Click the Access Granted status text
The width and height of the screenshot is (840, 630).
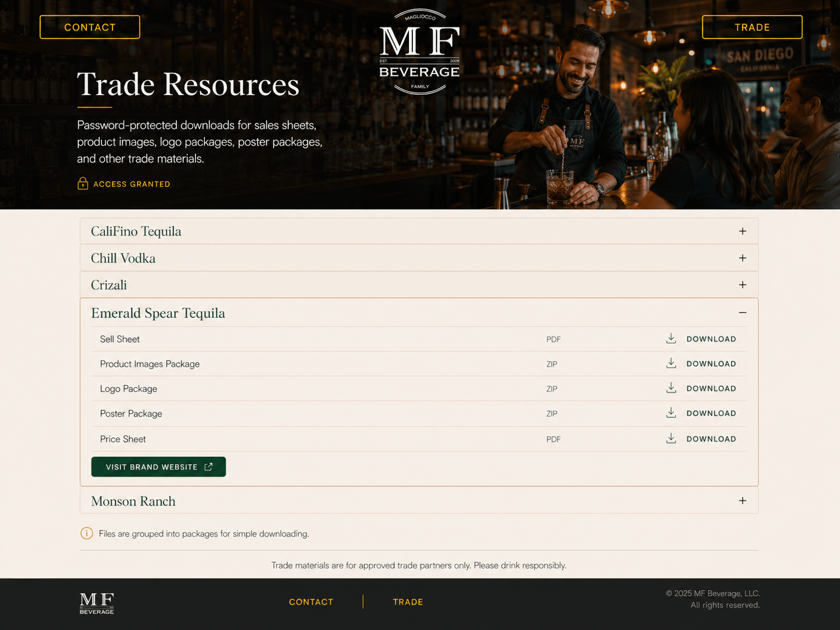tap(132, 184)
